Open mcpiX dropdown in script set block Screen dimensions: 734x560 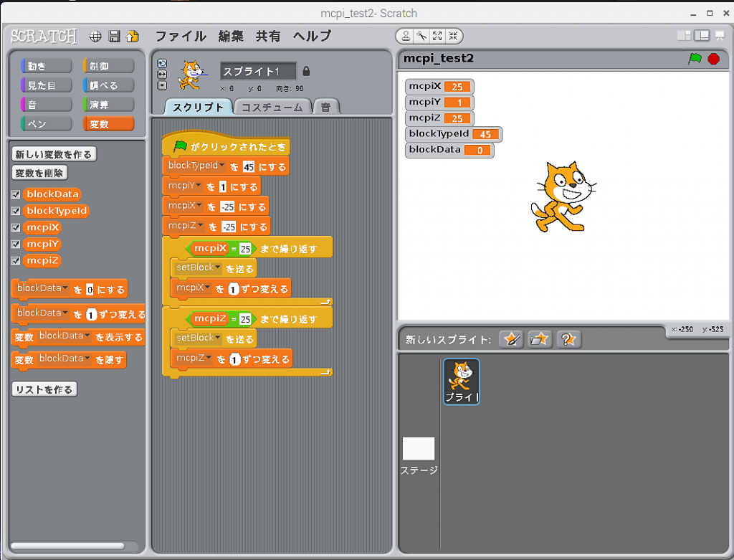point(199,206)
